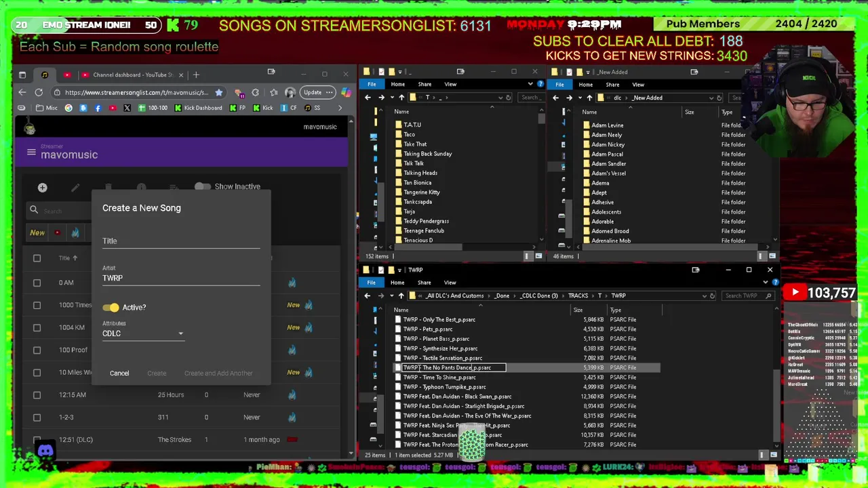Open the Copilot icon in browser toolbar

(347, 92)
